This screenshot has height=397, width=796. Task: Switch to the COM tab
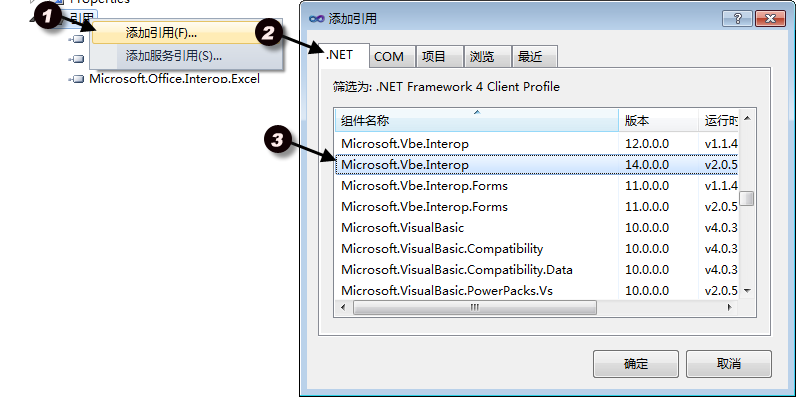click(x=393, y=57)
